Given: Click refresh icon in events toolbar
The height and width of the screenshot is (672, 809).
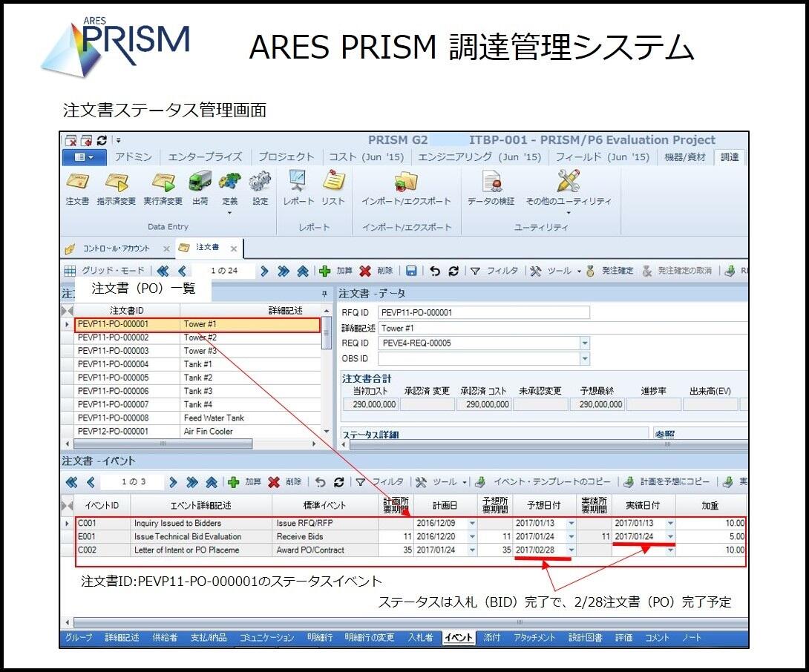Looking at the screenshot, I should pyautogui.click(x=339, y=481).
